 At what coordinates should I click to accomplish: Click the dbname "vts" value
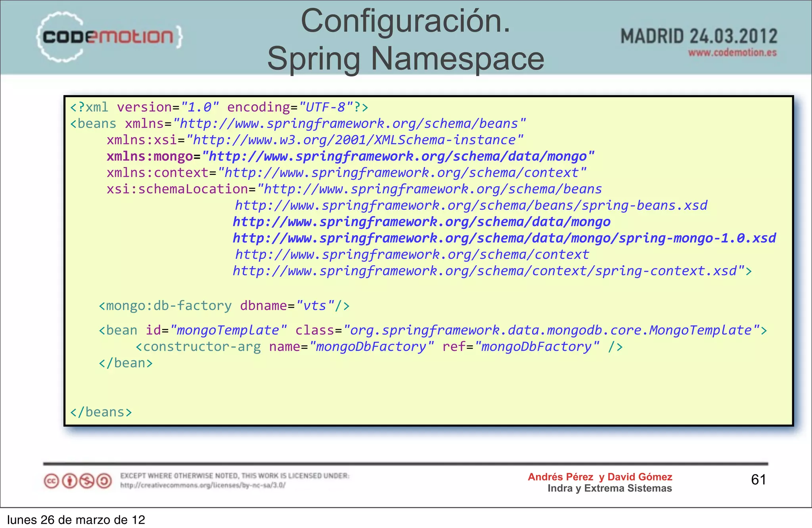(315, 306)
